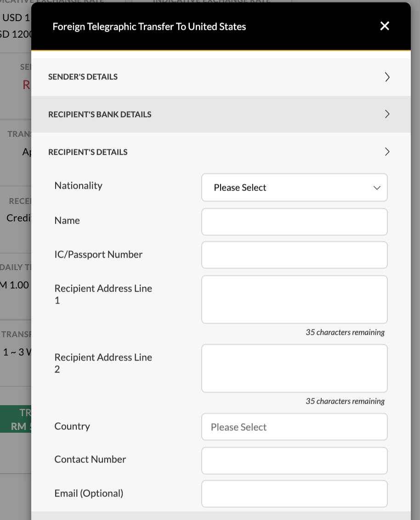Open the Recipient's Bank Details section header
The width and height of the screenshot is (420, 520).
pyautogui.click(x=221, y=114)
